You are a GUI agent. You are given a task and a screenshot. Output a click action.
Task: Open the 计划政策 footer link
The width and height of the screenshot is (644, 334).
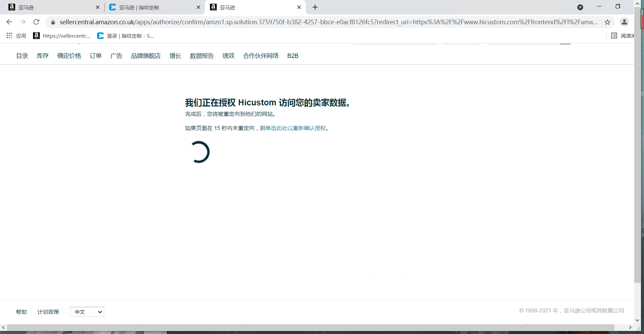(x=48, y=312)
